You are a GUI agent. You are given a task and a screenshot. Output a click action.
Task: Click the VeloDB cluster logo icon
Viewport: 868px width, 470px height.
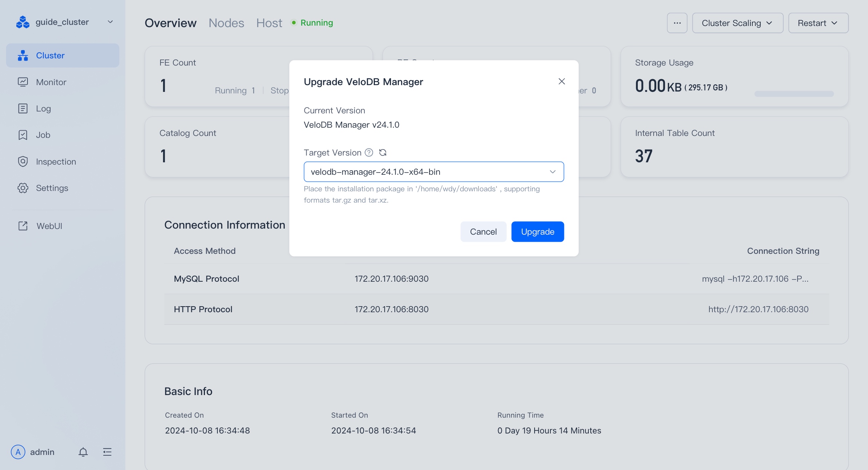coord(23,22)
